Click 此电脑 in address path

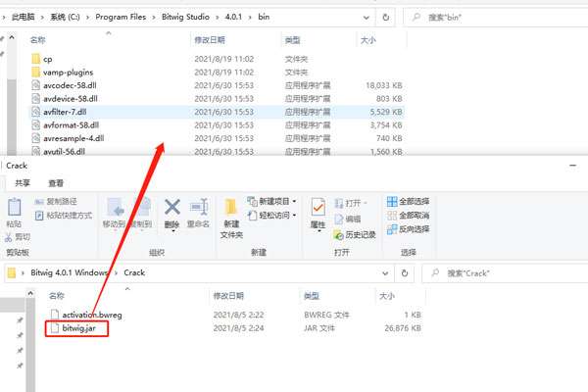[x=23, y=17]
